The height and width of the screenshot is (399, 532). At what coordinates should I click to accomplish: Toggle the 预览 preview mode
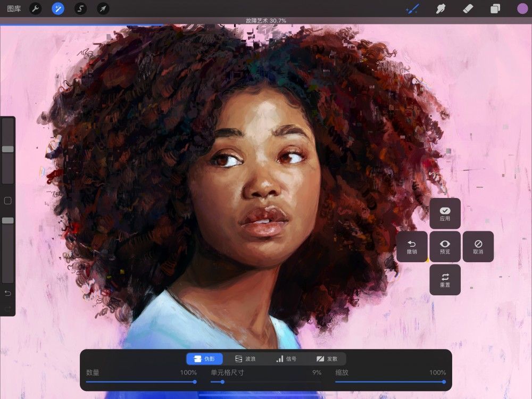point(445,246)
